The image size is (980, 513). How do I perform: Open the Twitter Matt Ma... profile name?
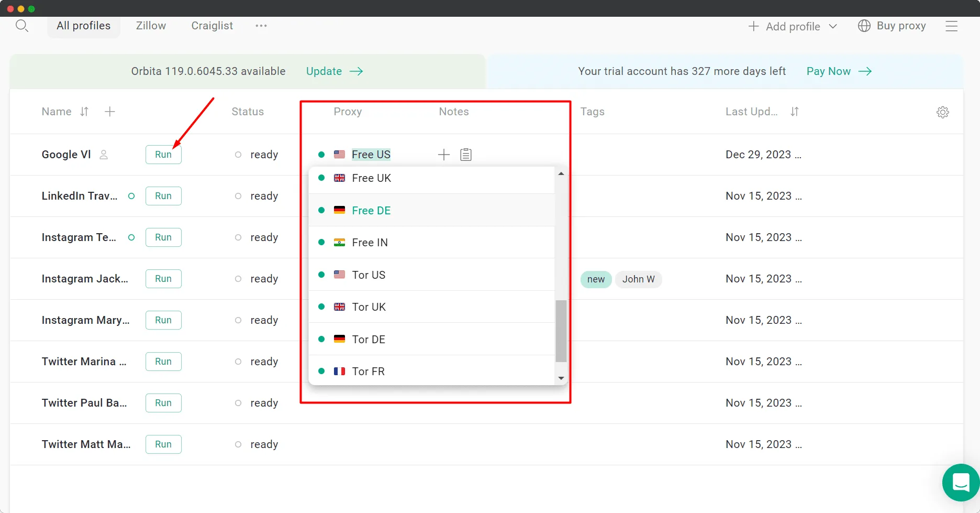86,444
